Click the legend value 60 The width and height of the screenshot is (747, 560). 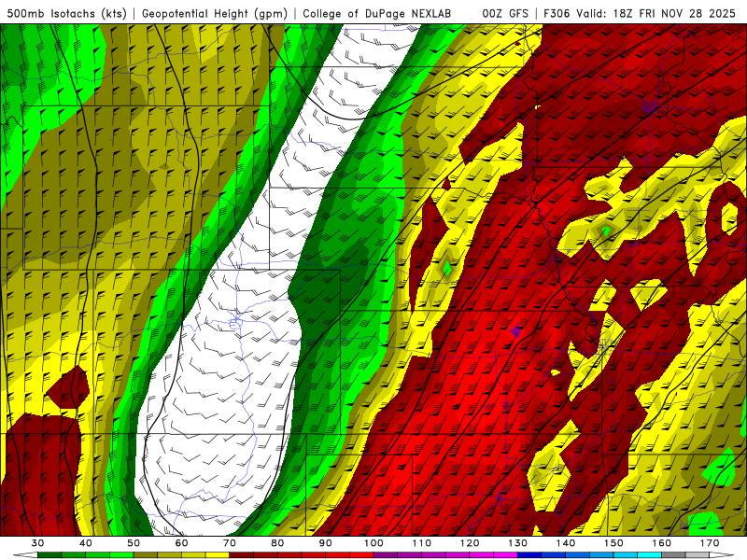(181, 543)
